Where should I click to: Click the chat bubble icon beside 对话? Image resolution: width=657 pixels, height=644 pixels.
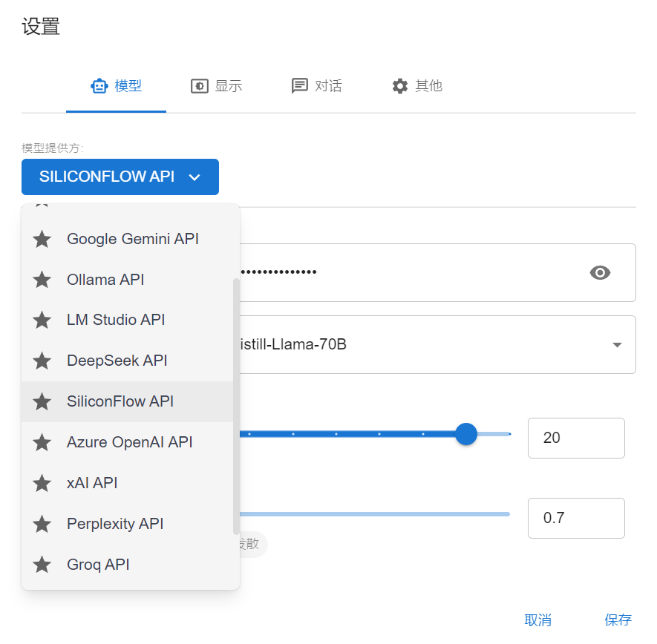pyautogui.click(x=300, y=86)
